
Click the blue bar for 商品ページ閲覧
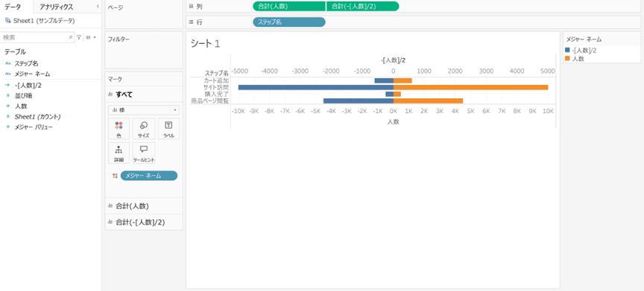click(x=359, y=100)
